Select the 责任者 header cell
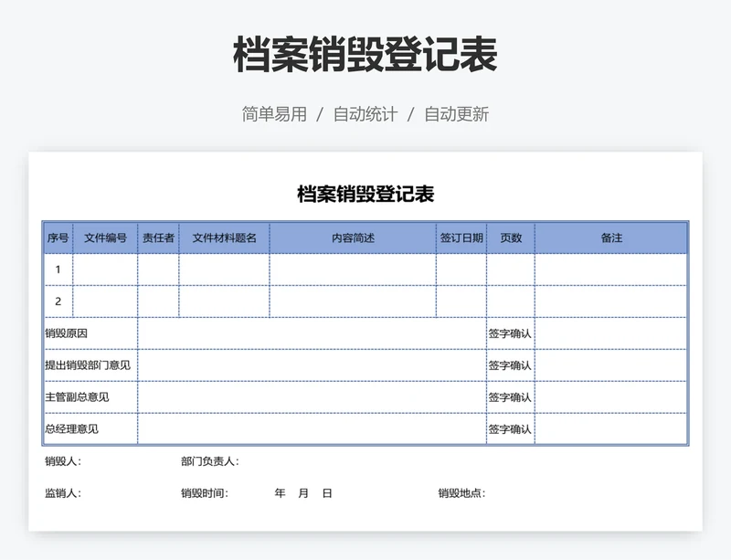The width and height of the screenshot is (731, 560). pyautogui.click(x=158, y=238)
